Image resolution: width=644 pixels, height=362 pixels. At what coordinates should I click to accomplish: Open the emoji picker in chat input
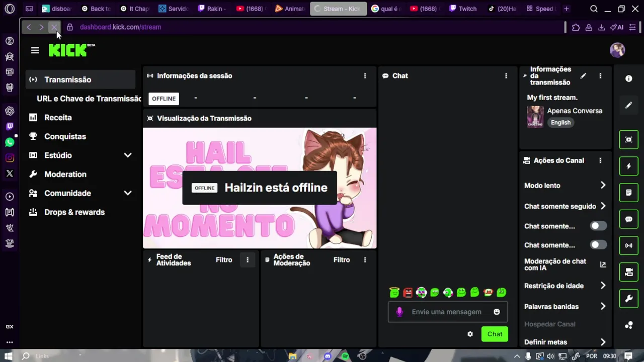pyautogui.click(x=497, y=312)
